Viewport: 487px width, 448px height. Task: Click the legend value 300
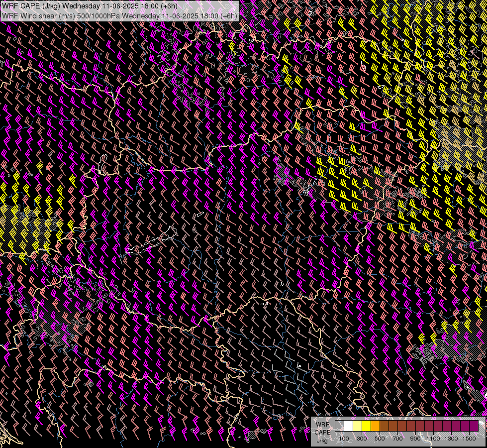click(362, 439)
